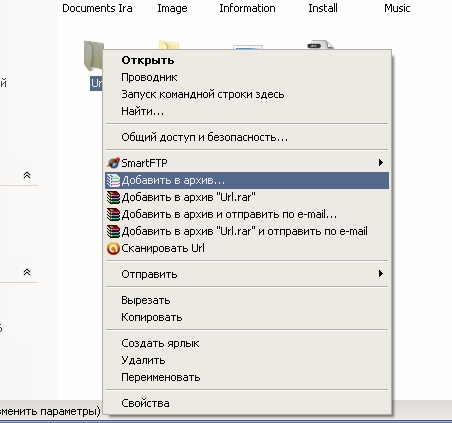Choose Открыть from the context menu
The image size is (452, 423).
(148, 60)
